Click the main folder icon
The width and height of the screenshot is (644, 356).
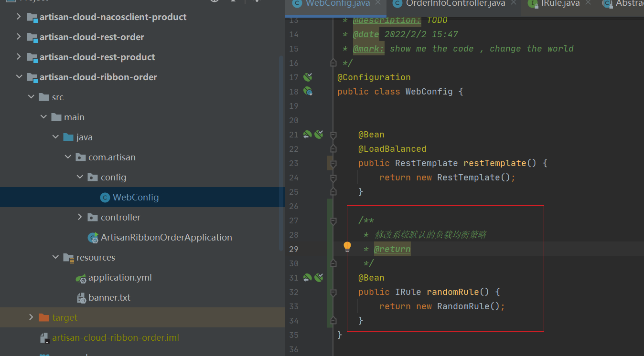56,117
